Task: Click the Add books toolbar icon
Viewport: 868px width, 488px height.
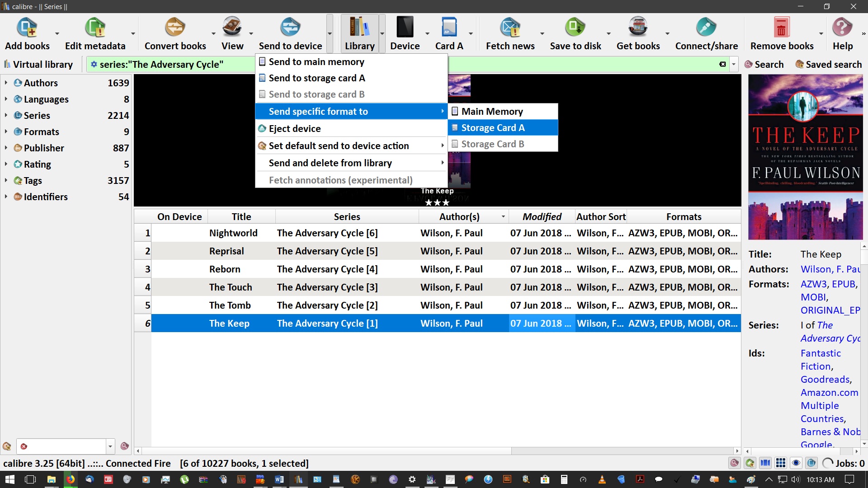Action: [27, 28]
